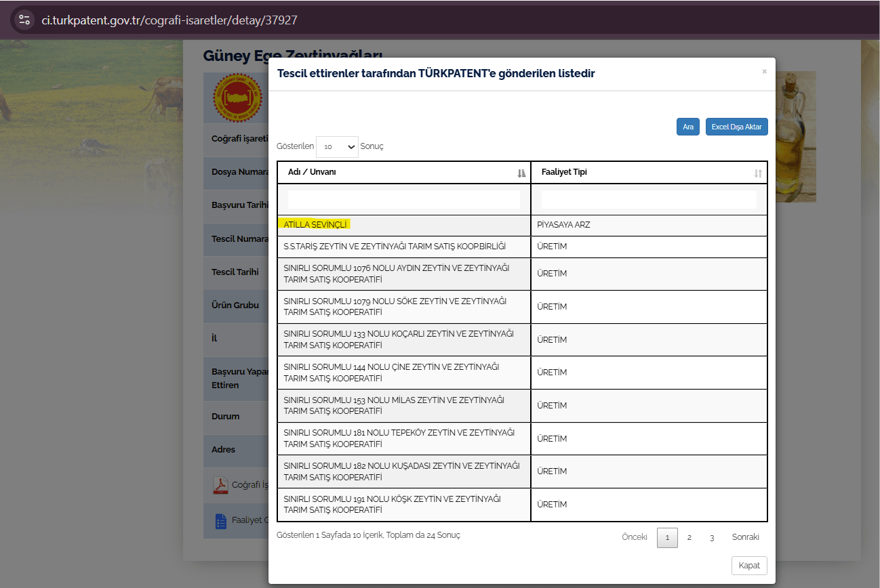This screenshot has height=588, width=880.
Task: Click the modal title Tescil ettirenler listedir
Action: [x=436, y=73]
